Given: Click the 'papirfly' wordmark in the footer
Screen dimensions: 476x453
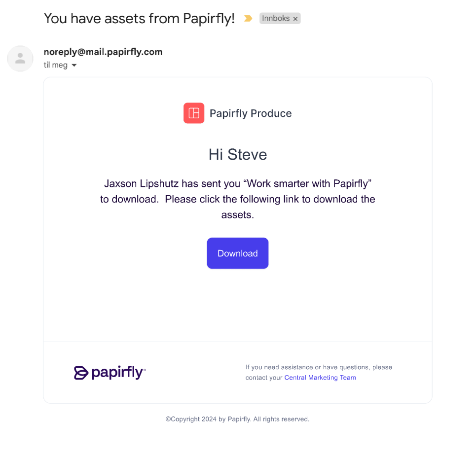Looking at the screenshot, I should [118, 372].
